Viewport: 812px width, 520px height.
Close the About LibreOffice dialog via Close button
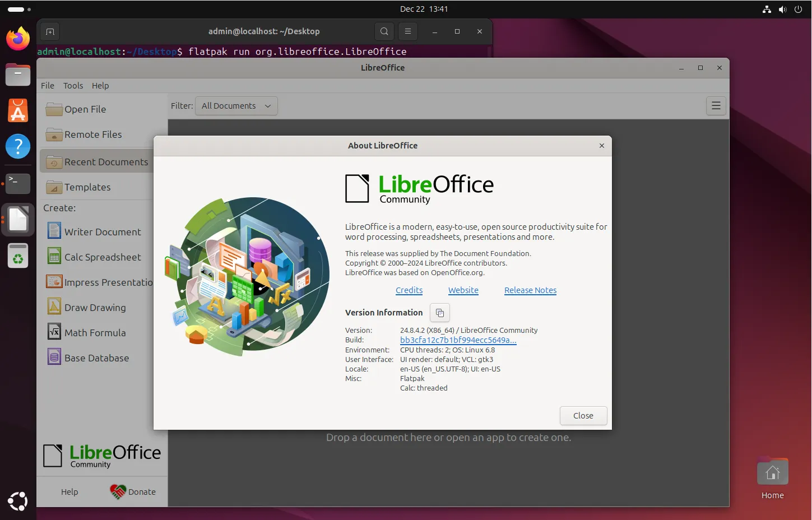pyautogui.click(x=583, y=416)
